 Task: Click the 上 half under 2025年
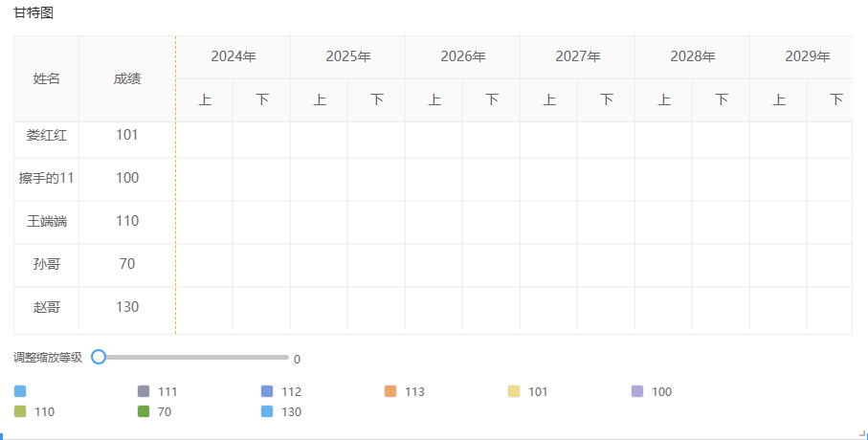pyautogui.click(x=320, y=99)
